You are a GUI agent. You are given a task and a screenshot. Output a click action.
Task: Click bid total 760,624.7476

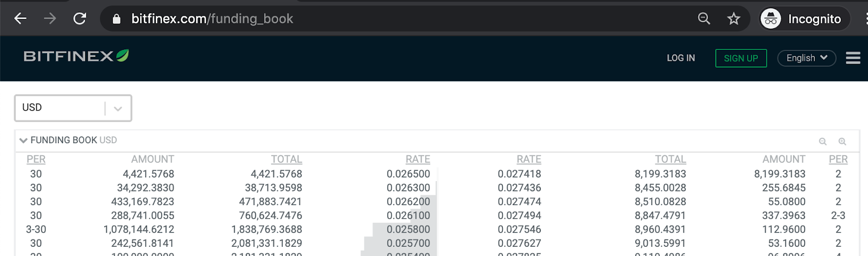tap(271, 216)
